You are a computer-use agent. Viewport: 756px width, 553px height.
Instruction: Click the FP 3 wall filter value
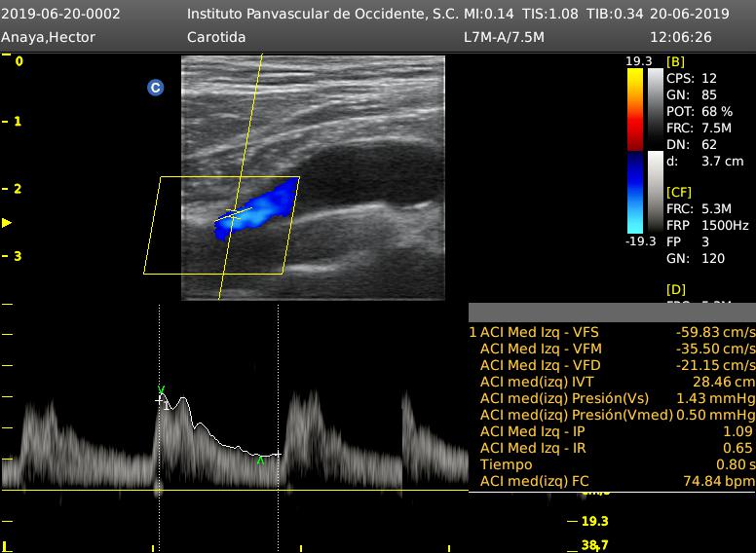point(688,241)
